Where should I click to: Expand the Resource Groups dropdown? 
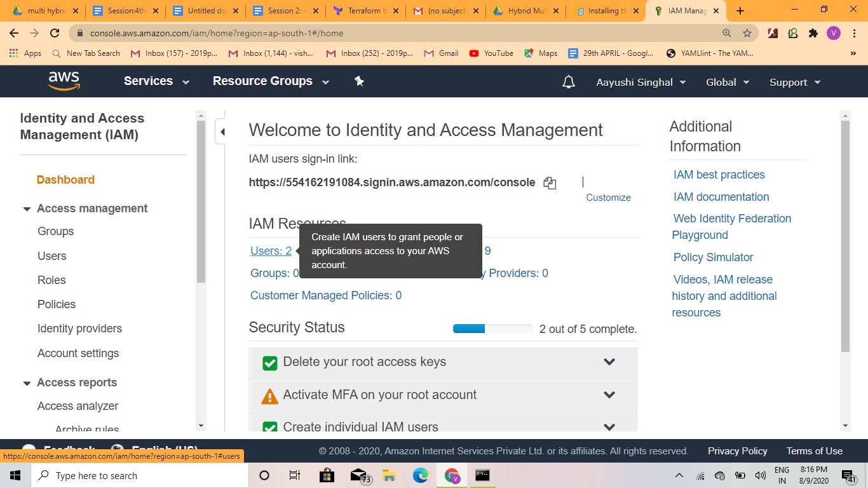[271, 81]
